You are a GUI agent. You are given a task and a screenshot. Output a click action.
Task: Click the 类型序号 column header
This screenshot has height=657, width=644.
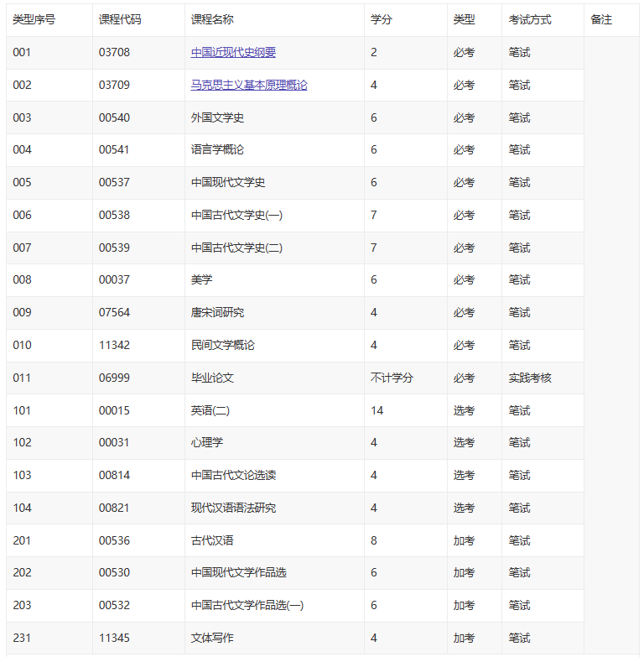pyautogui.click(x=34, y=19)
